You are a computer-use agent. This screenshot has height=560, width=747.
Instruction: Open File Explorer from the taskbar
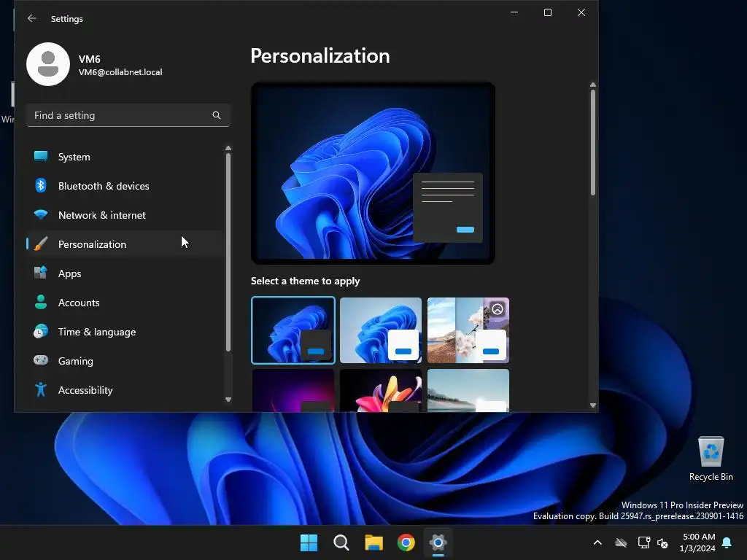tap(374, 542)
